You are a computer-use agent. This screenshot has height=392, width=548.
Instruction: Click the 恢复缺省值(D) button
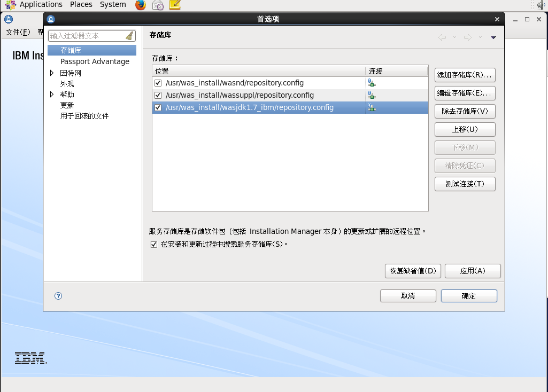coord(413,271)
